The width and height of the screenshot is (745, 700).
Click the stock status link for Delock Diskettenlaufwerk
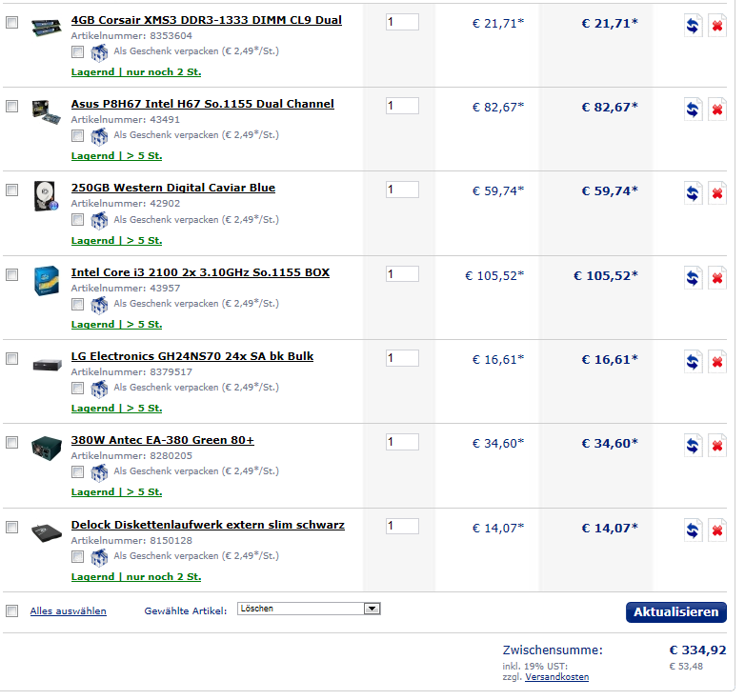click(135, 576)
